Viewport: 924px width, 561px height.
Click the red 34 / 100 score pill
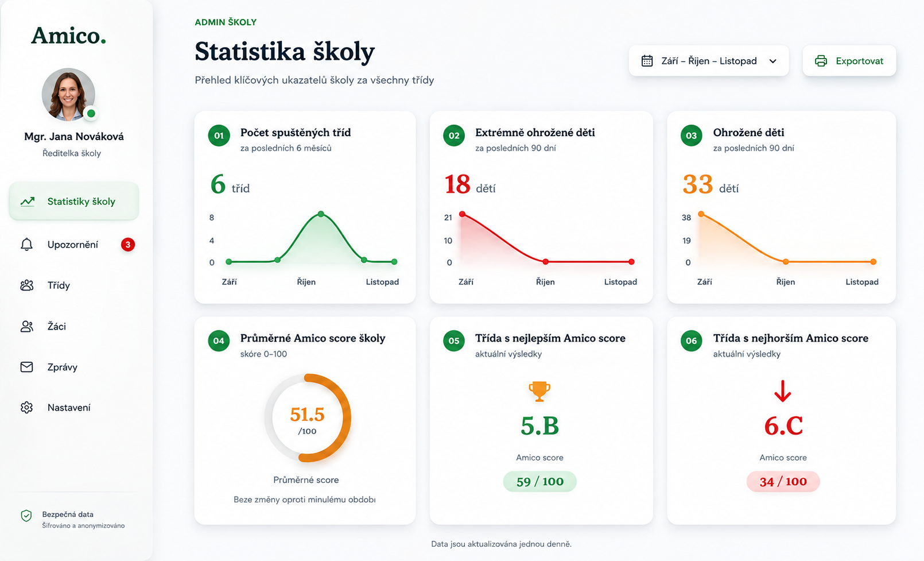(x=783, y=481)
